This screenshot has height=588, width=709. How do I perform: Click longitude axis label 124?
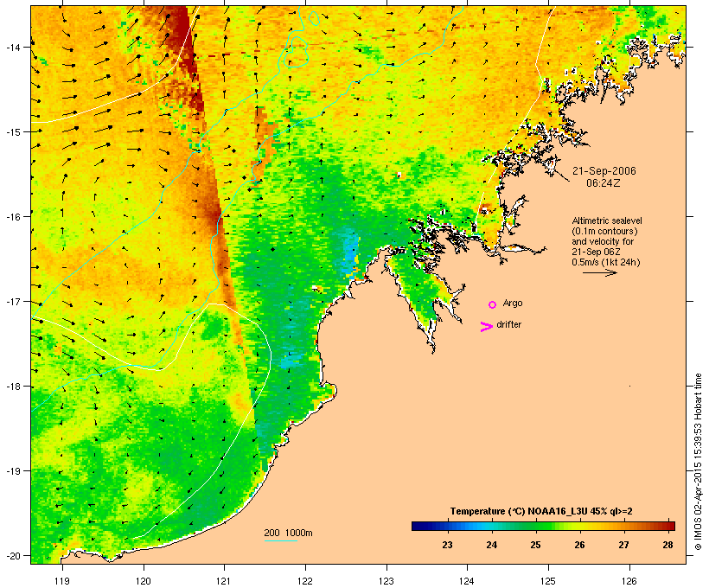(x=467, y=581)
